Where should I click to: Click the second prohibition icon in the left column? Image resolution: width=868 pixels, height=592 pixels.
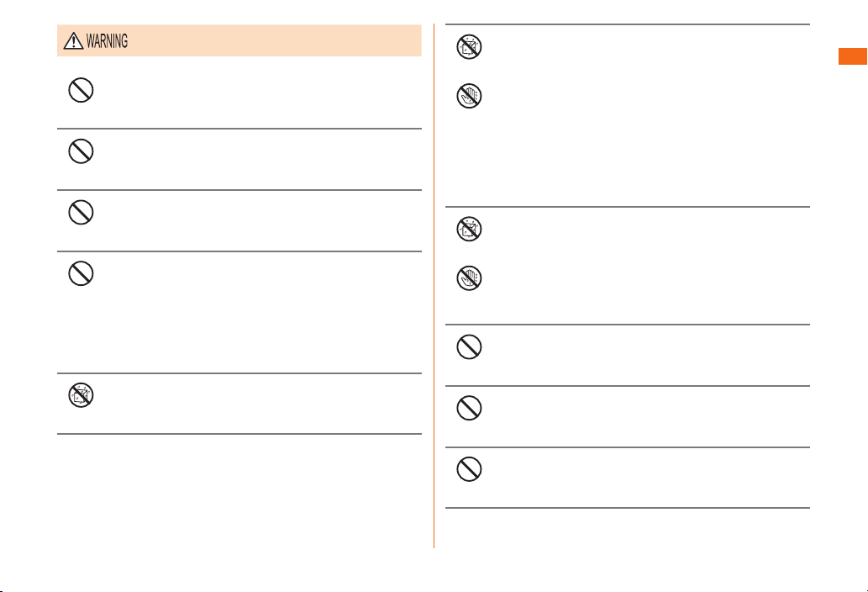pyautogui.click(x=81, y=151)
